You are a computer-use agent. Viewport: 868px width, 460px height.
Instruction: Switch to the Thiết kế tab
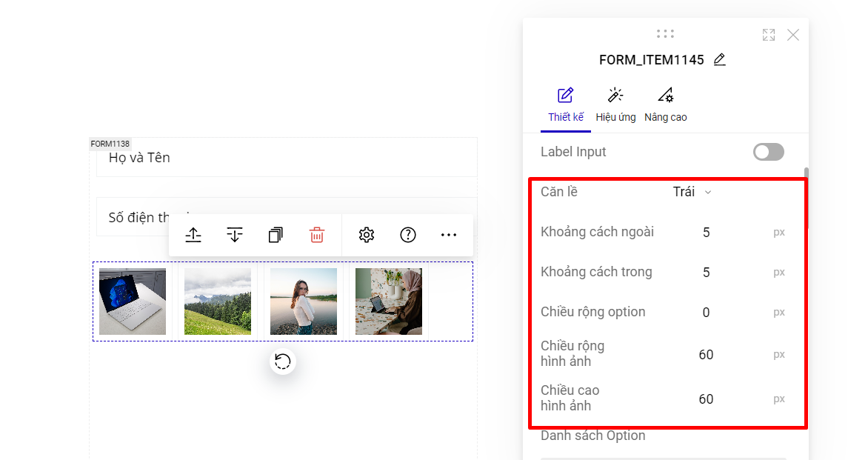point(566,105)
